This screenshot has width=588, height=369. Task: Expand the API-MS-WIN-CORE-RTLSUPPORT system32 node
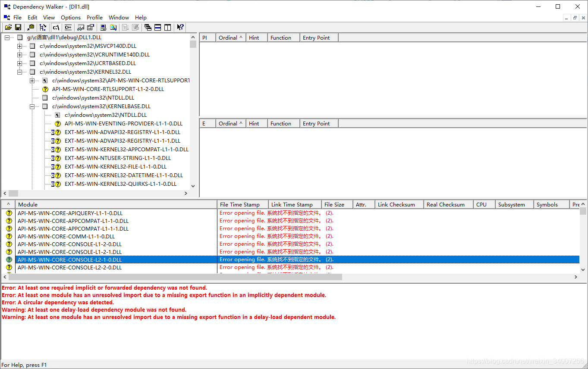pos(32,81)
